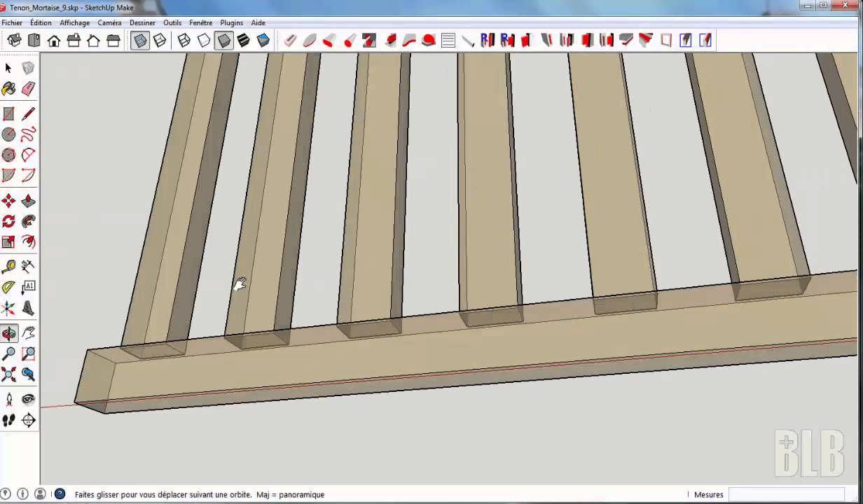Open the Dessiner menu
The height and width of the screenshot is (504, 863).
(x=142, y=22)
